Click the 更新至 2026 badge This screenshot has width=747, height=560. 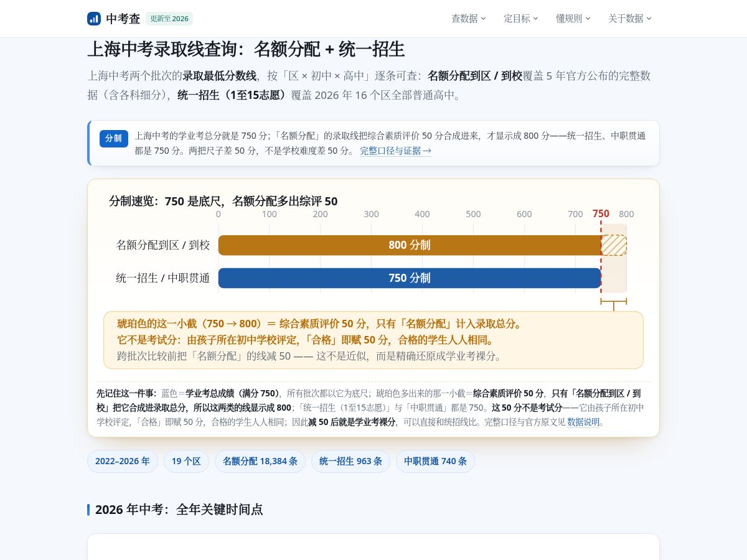pyautogui.click(x=169, y=19)
